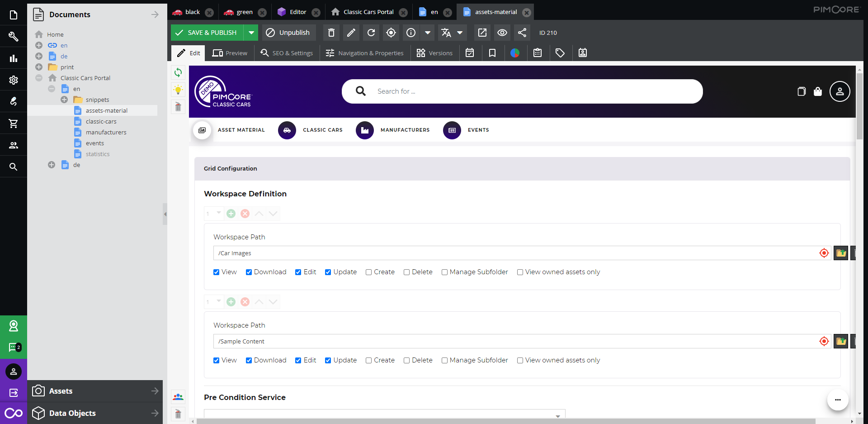
Task: Open the E-Commerce cart icon in sidebar
Action: 13,123
